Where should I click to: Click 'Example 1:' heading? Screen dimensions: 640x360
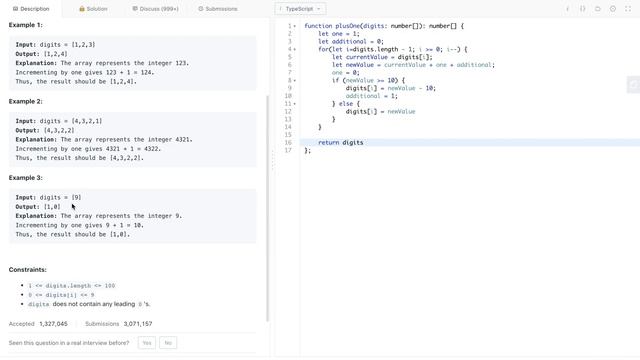(25, 25)
